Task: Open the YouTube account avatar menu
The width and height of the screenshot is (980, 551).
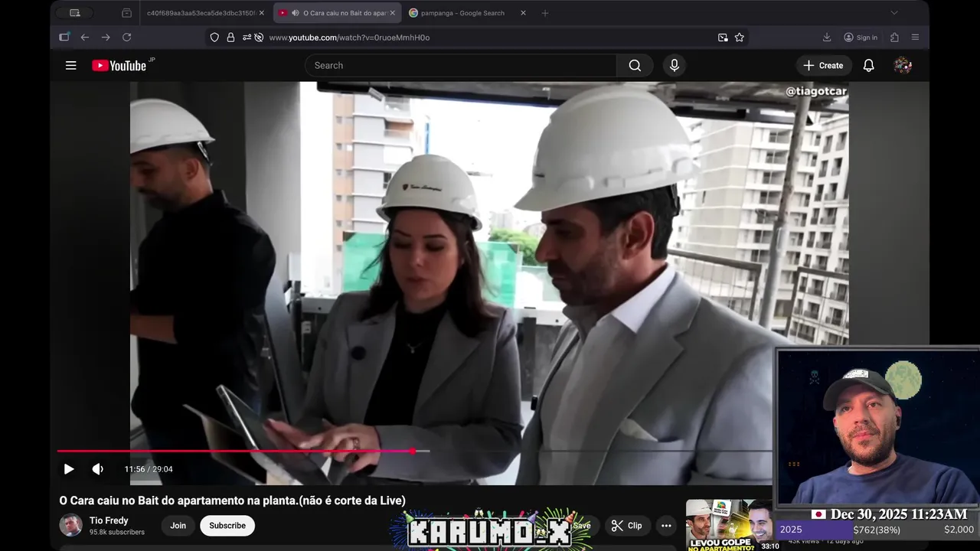Action: click(903, 66)
